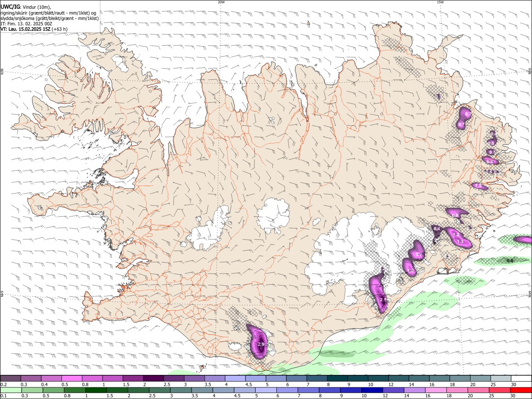Pick the bottom-row legend swatch starting at 8
This screenshot has height=399, width=532.
coord(330,390)
